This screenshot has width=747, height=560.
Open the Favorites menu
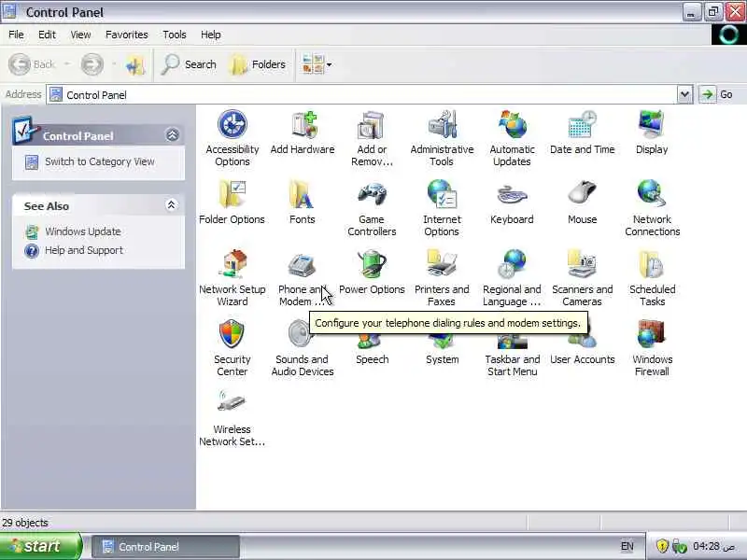[x=127, y=35]
